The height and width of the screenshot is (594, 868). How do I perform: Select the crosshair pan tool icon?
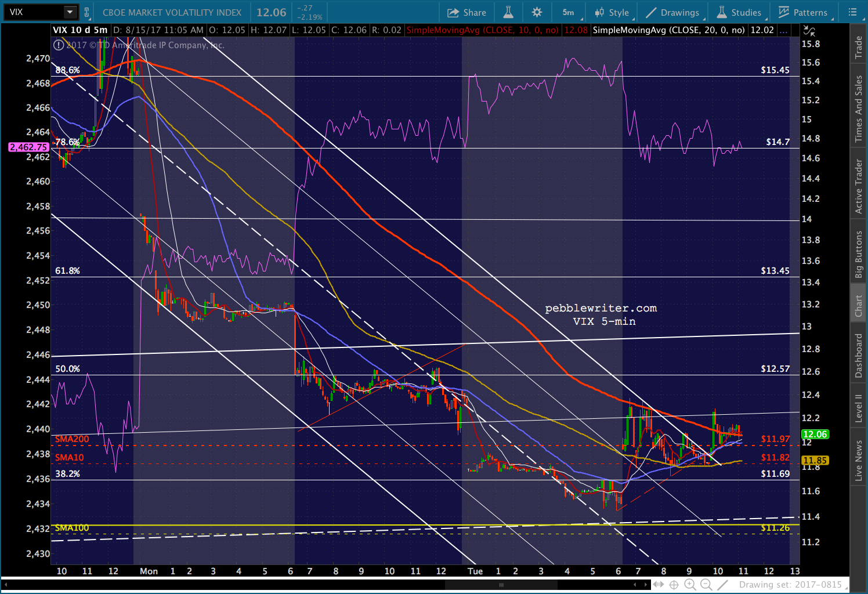click(x=674, y=585)
